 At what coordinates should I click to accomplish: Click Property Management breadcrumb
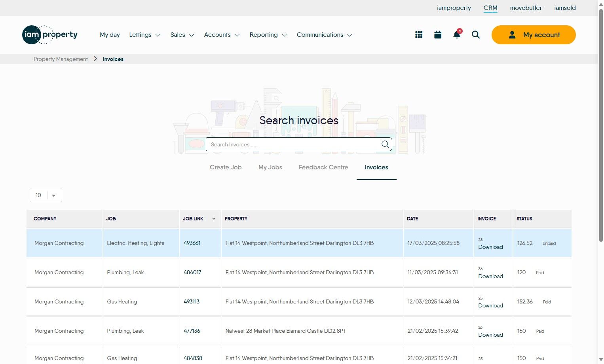click(61, 59)
